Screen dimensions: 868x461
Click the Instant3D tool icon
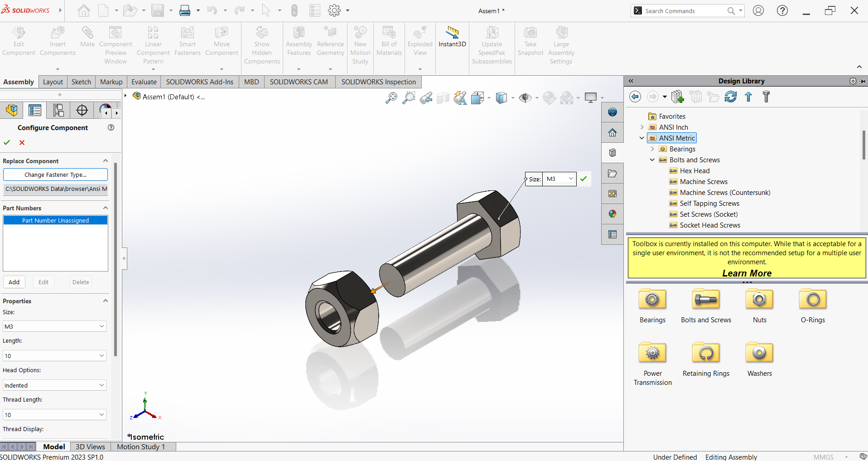(x=452, y=33)
